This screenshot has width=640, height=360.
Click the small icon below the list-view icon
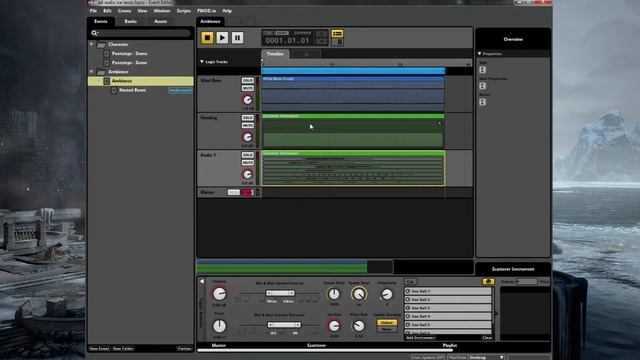click(339, 42)
